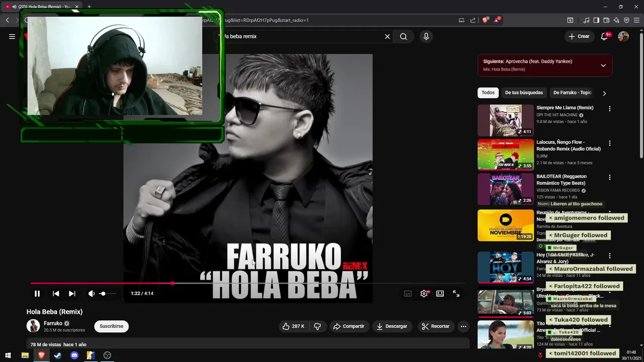Viewport: 644px width, 362px height.
Task: Clip the video with Recortar
Action: tap(436, 326)
